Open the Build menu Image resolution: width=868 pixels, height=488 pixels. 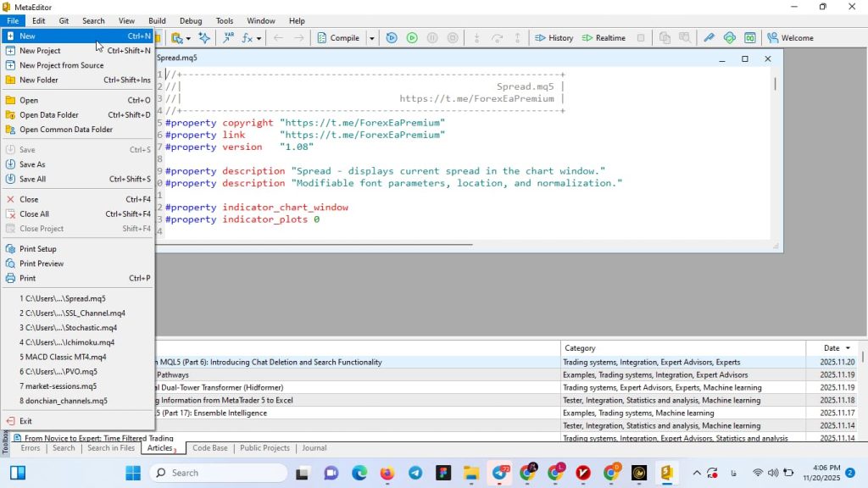[157, 20]
